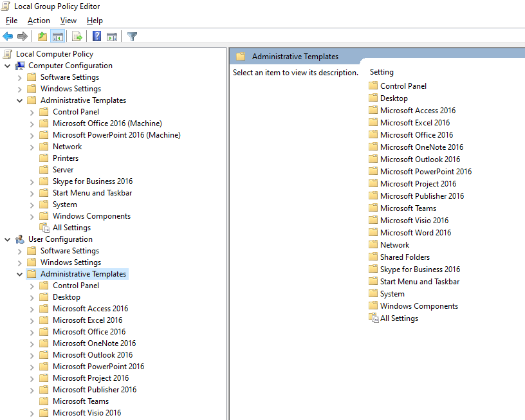Screen dimensions: 525x420
Task: Click Microsoft OneNote 2016 folder icon in right pane
Action: click(x=373, y=147)
